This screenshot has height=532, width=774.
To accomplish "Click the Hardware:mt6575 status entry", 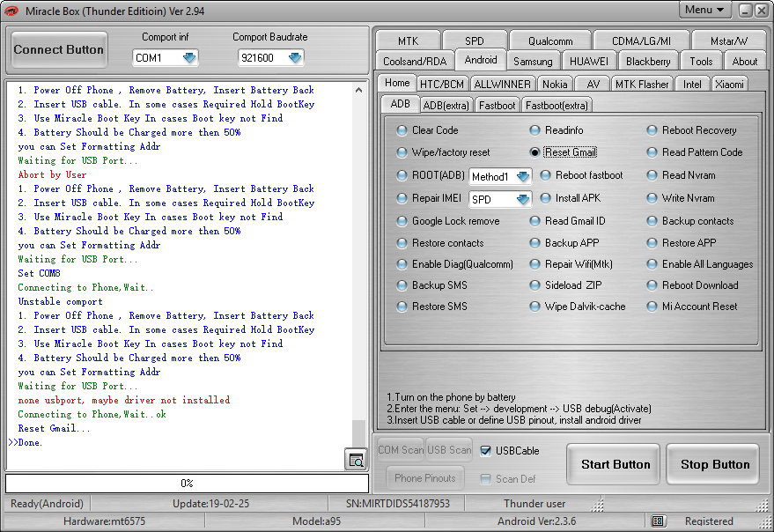I will [104, 521].
